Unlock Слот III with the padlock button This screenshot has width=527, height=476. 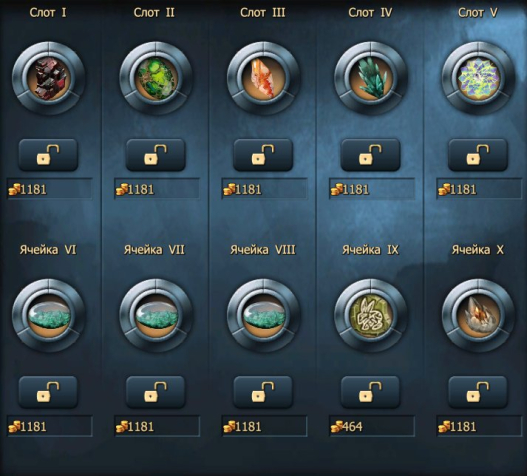pyautogui.click(x=263, y=155)
